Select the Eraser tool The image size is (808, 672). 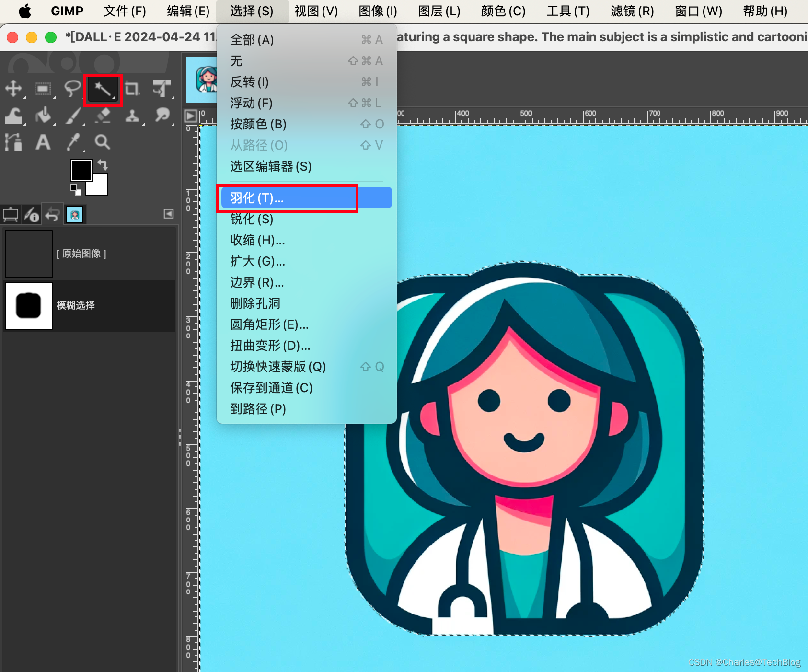click(x=103, y=116)
